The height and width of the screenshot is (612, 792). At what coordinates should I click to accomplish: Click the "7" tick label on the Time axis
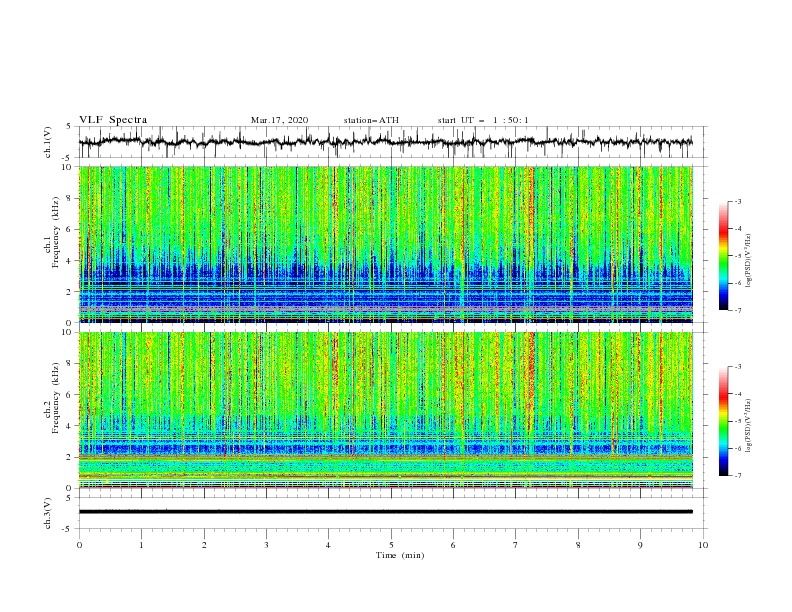[516, 545]
